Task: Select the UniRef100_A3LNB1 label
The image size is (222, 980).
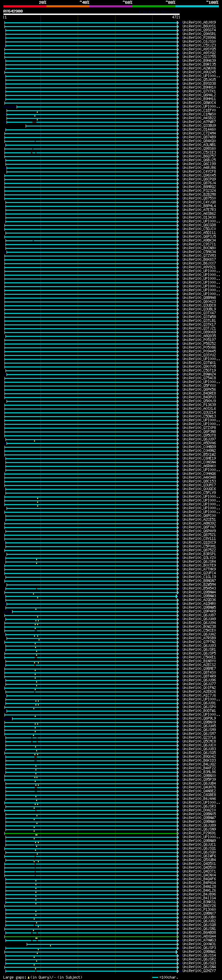Action: [199, 145]
